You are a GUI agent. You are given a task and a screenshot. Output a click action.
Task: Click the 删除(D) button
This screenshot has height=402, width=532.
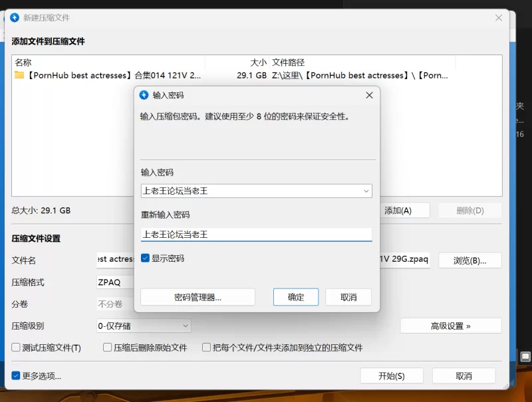coord(470,211)
